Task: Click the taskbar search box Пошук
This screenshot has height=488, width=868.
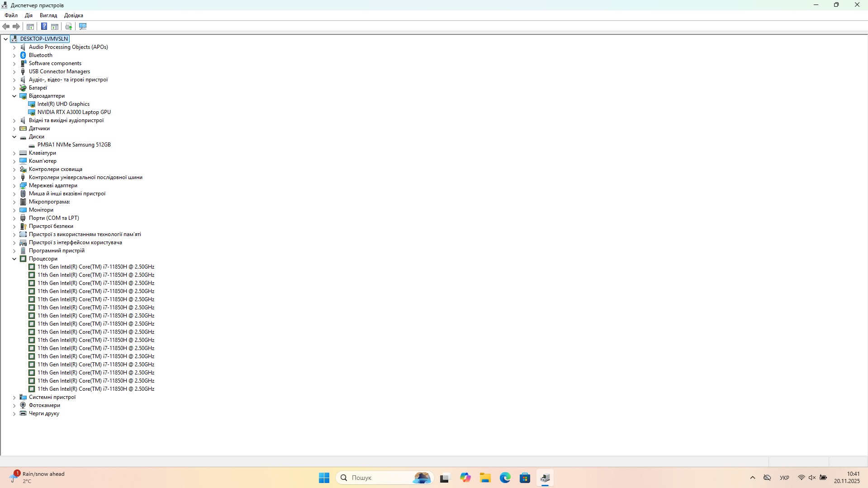Action: tap(375, 478)
